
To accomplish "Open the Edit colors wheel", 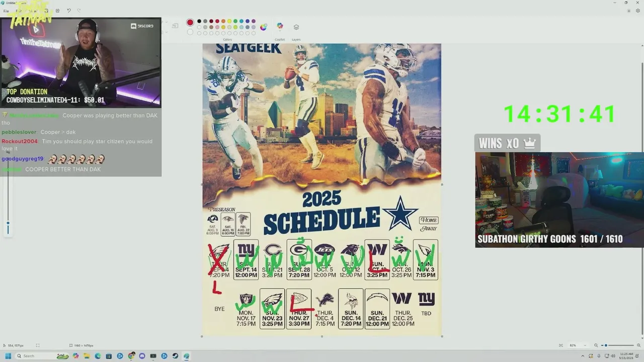I will 264,27.
